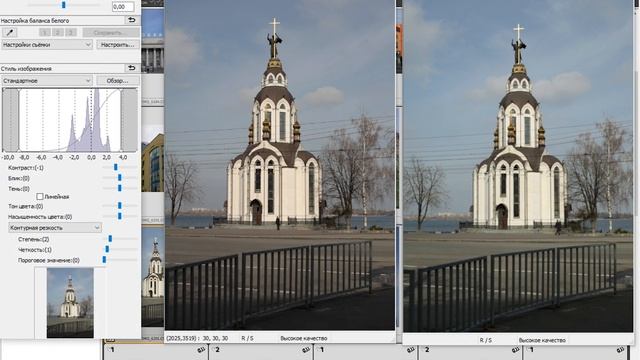
Task: Click the -10,0 histogram axis label
Action: click(8, 157)
